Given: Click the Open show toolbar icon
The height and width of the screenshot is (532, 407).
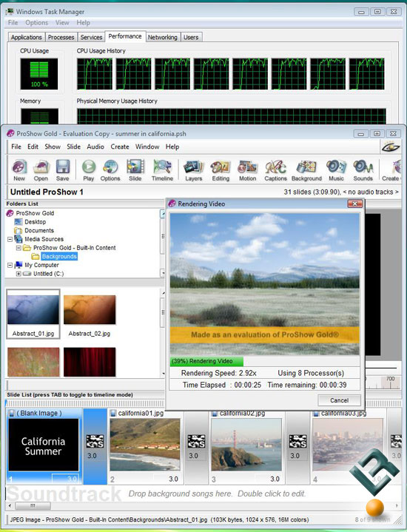Looking at the screenshot, I should point(41,170).
